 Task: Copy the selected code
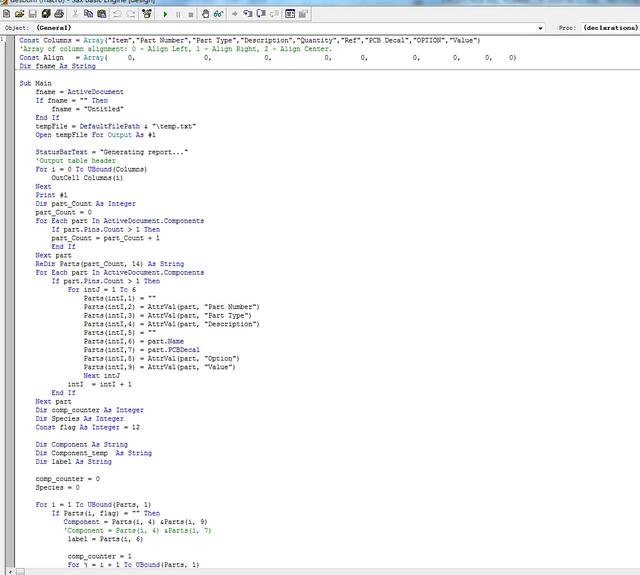pyautogui.click(x=88, y=14)
